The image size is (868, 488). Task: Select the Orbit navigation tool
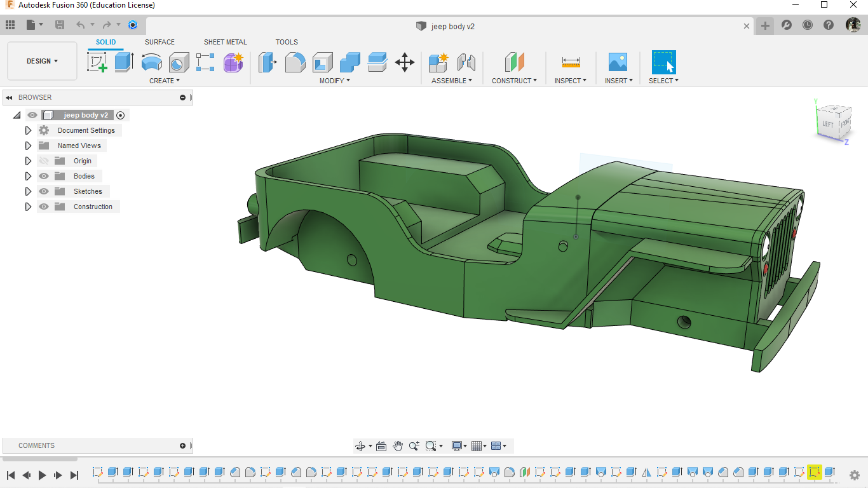[x=360, y=446]
